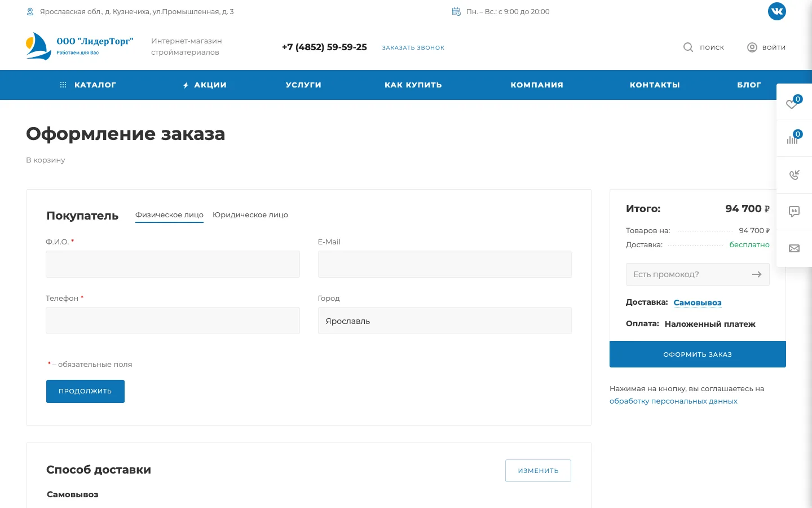
Task: Click the Город field showing Ярославль
Action: (x=445, y=321)
